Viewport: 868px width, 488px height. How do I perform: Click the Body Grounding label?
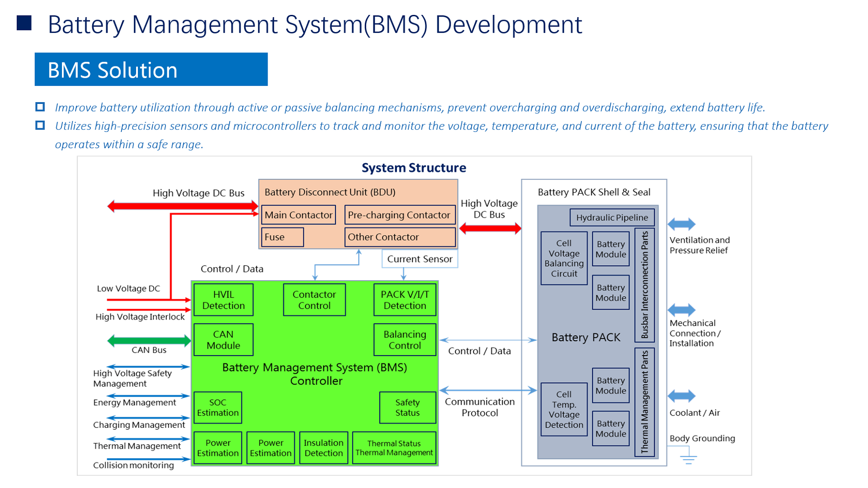point(703,438)
